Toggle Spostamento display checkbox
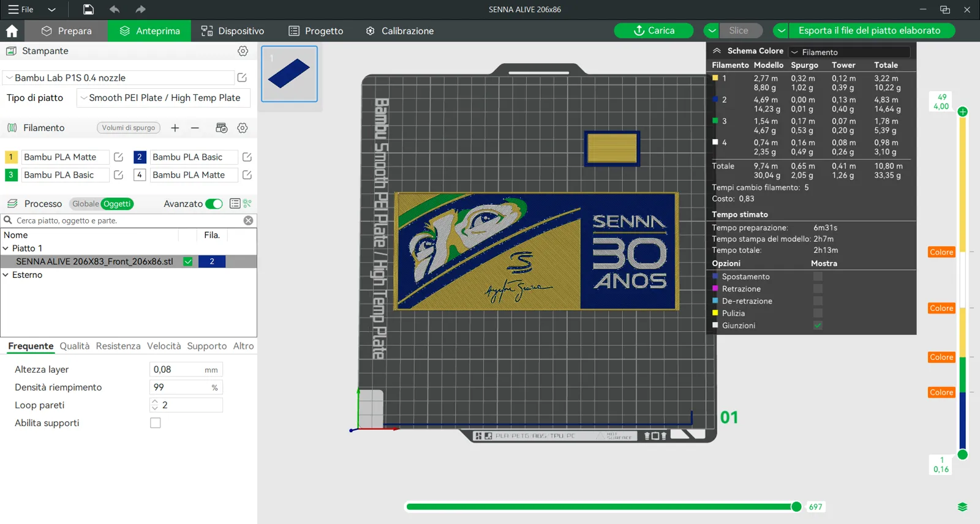The image size is (980, 524). point(818,277)
